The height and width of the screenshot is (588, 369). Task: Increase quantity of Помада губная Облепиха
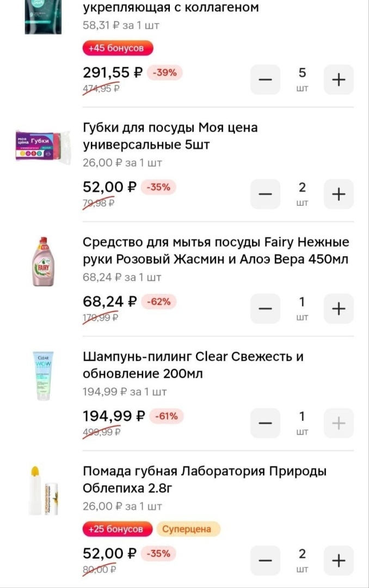coord(339,560)
